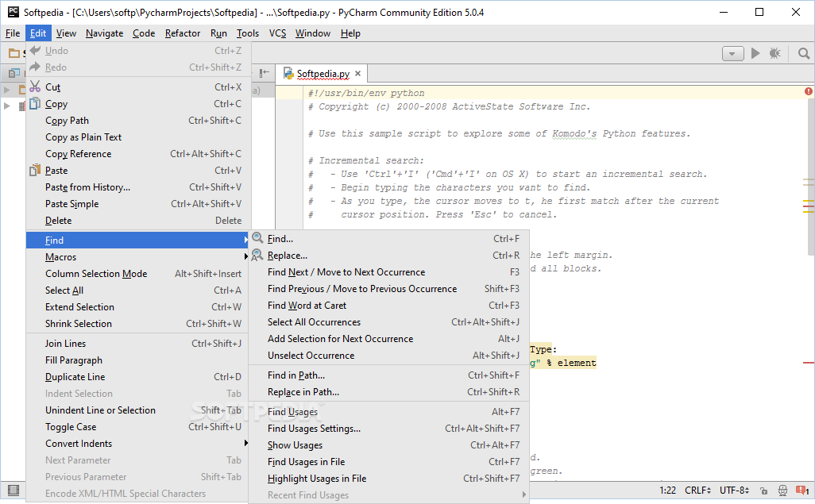Screen dimensions: 815x504
Task: Open the View menu
Action: (x=66, y=33)
